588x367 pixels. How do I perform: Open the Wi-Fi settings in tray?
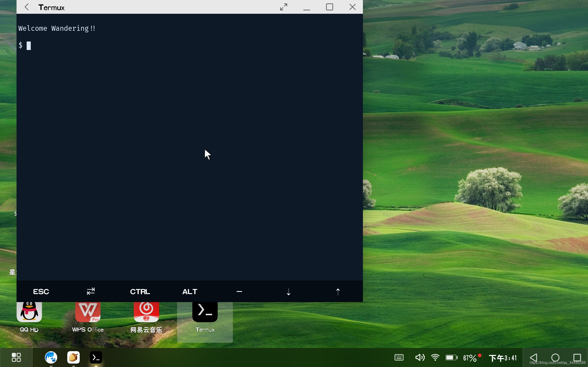click(x=435, y=357)
